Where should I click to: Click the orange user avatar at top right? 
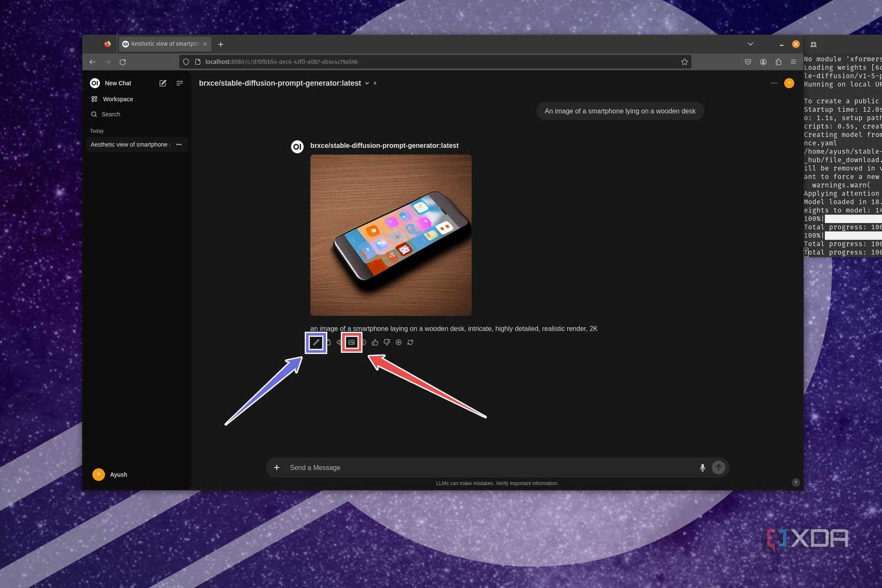tap(789, 83)
